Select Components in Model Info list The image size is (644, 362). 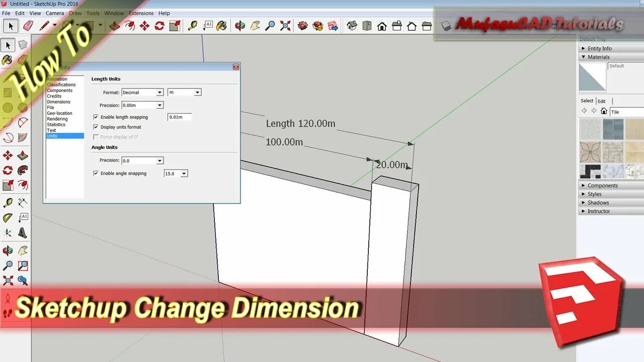pos(60,90)
